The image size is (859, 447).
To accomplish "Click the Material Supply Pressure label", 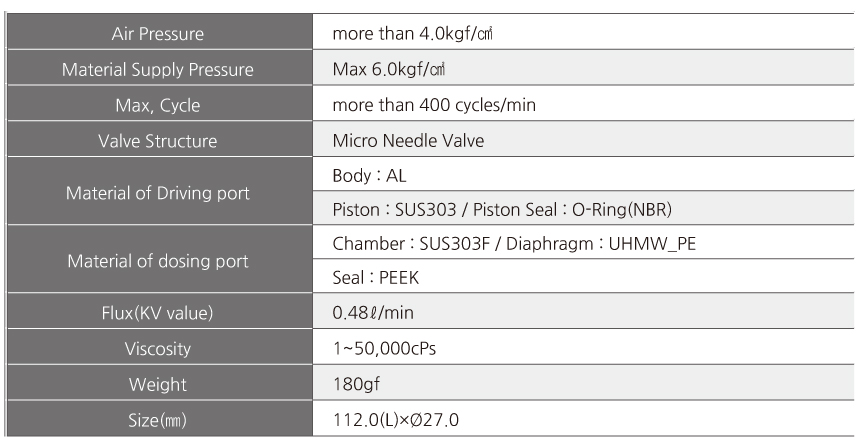I will 158,70.
